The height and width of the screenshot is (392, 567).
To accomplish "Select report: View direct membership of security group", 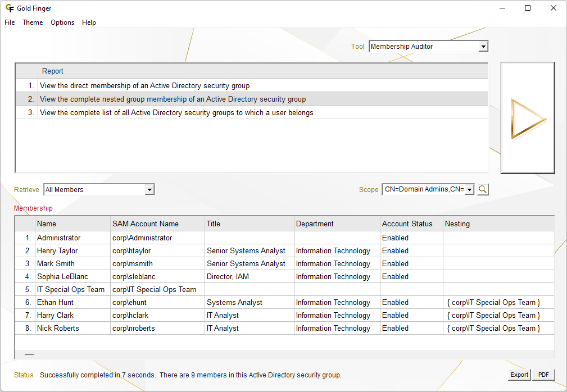I will (144, 86).
